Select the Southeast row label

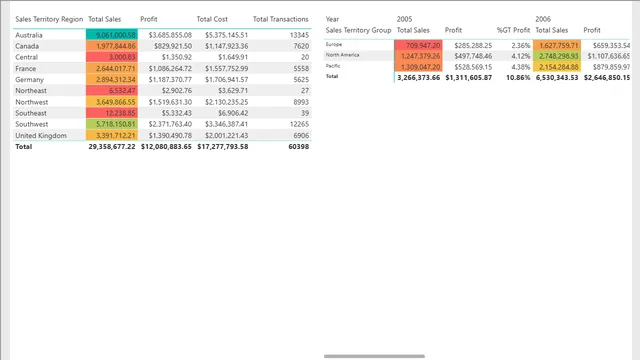click(x=31, y=113)
